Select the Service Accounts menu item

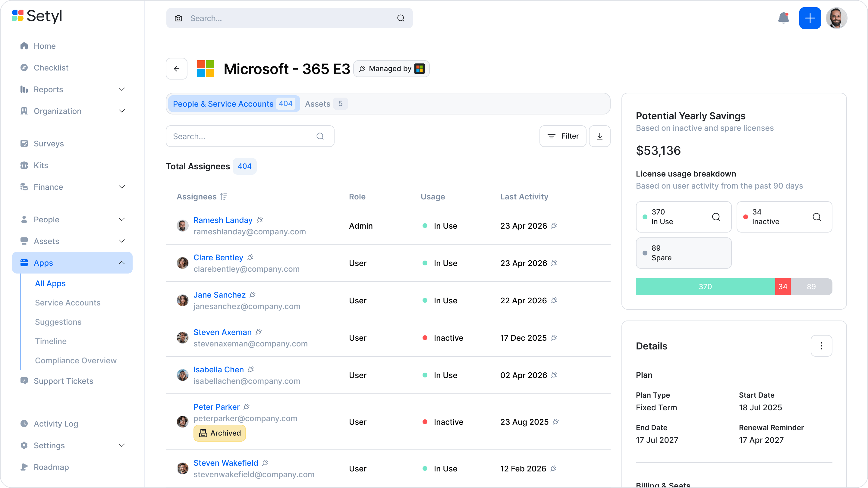click(68, 302)
